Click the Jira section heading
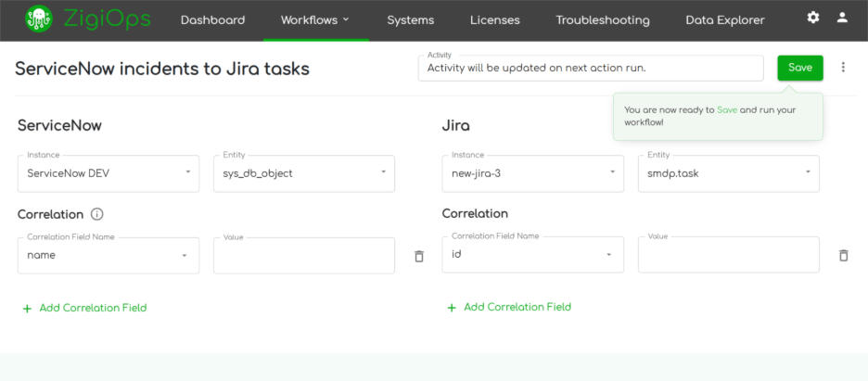 456,125
